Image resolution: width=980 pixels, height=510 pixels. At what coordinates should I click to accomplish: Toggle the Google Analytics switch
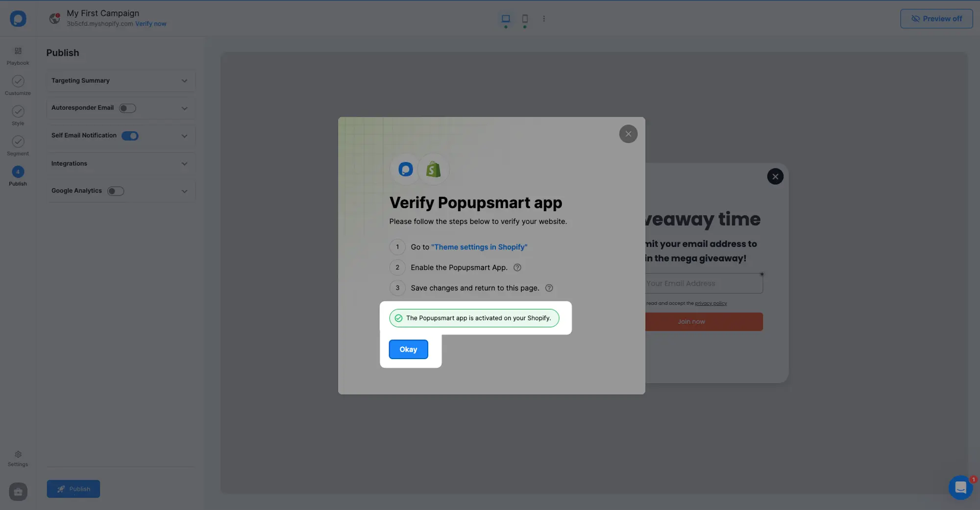point(116,191)
